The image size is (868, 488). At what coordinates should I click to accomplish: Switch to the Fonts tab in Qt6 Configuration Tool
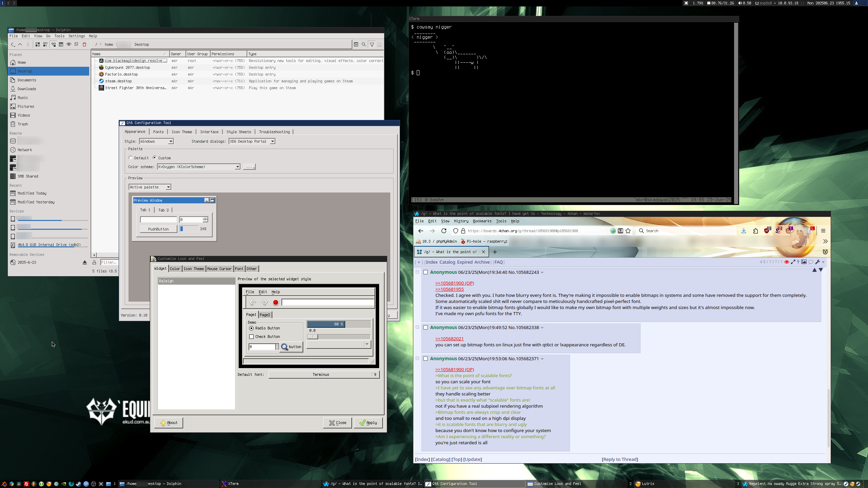click(158, 132)
